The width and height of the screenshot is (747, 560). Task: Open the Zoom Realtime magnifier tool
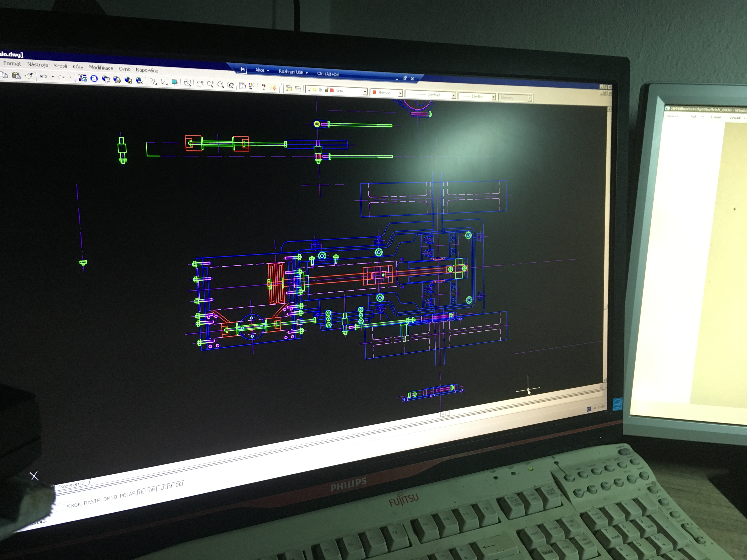210,84
